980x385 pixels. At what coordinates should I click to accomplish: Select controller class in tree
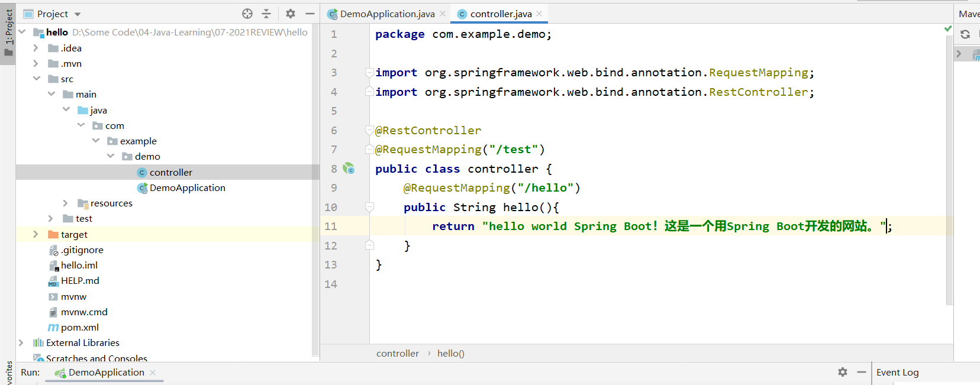coord(170,172)
